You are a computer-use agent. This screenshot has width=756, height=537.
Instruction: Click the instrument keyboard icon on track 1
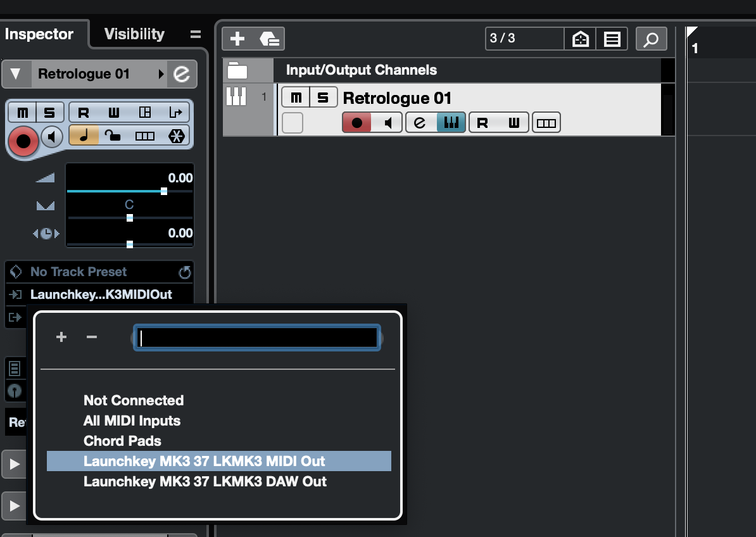pos(236,96)
